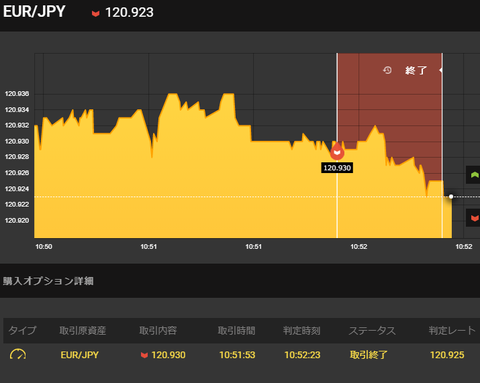Viewport: 480px width, 383px height.
Task: Sort by the ステータス column header
Action: click(x=372, y=331)
